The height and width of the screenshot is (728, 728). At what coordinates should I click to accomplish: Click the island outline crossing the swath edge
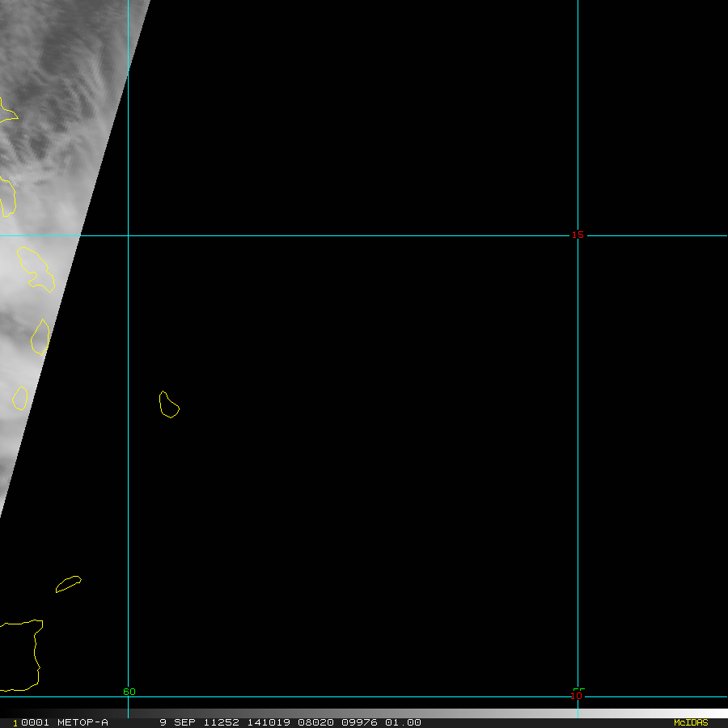40,337
